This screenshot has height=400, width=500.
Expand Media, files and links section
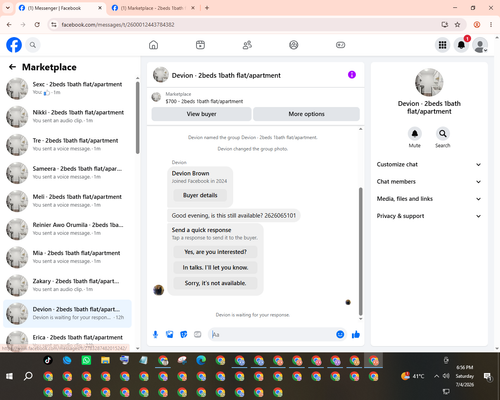click(x=429, y=199)
